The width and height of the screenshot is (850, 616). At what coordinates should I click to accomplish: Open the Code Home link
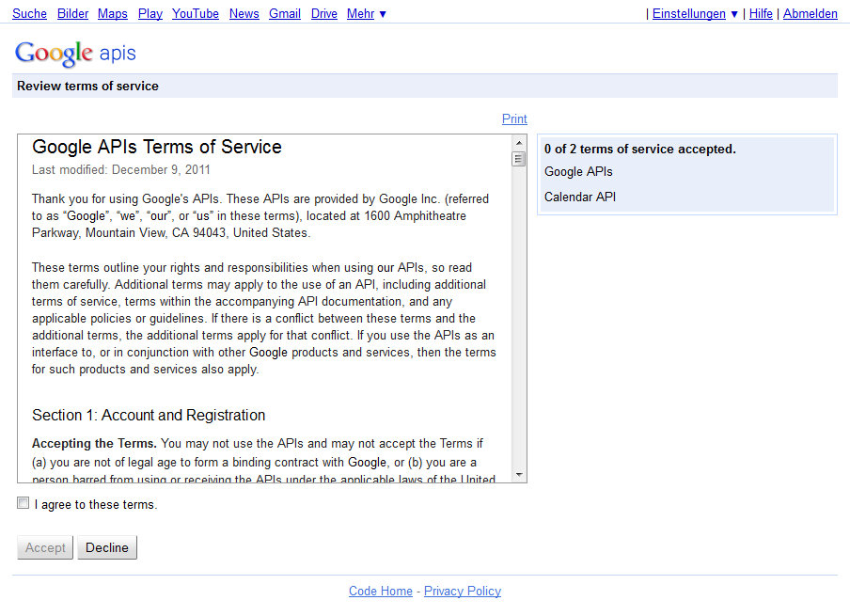pyautogui.click(x=380, y=591)
